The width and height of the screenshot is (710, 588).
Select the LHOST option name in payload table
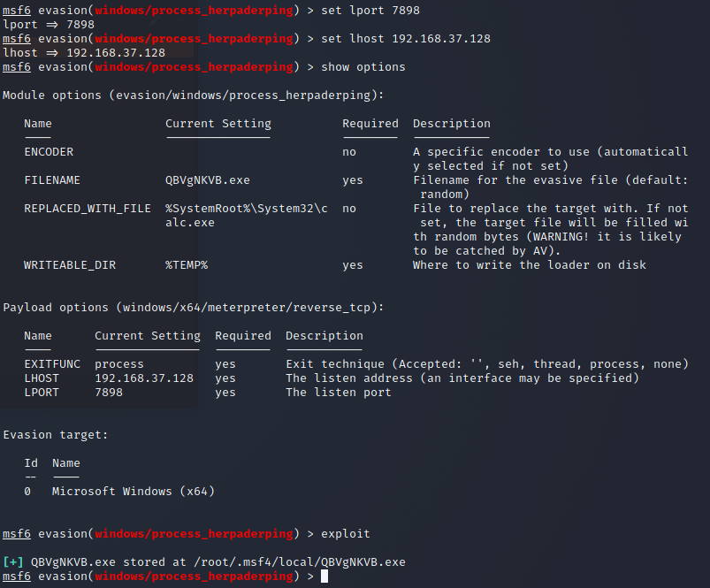pyautogui.click(x=42, y=378)
